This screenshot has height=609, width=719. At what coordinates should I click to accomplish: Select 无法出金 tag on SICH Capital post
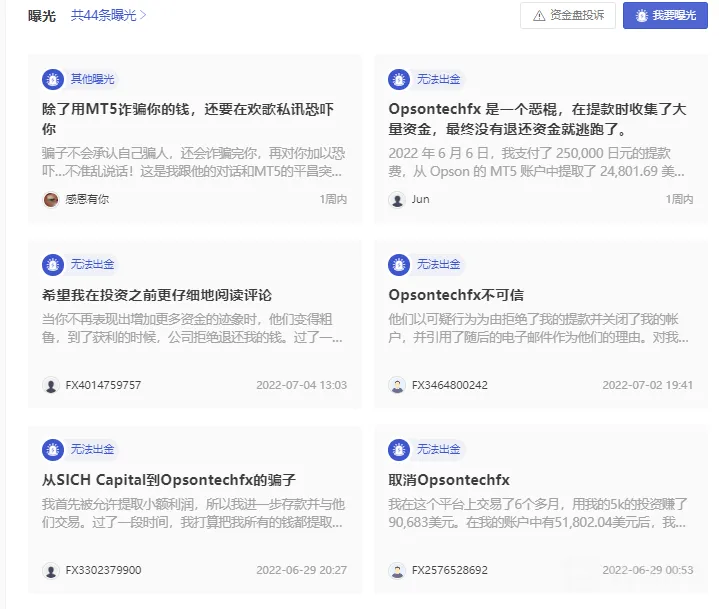pos(93,449)
